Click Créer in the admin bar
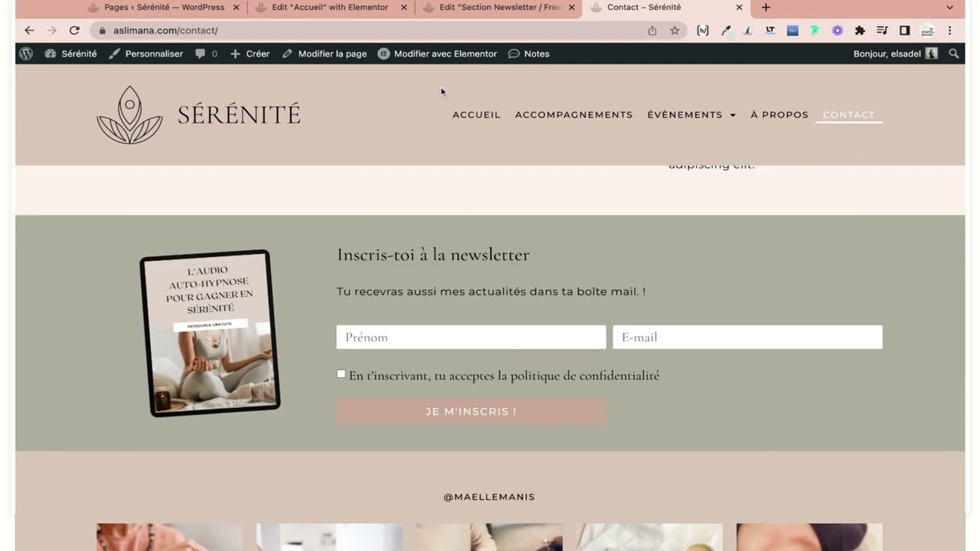980x551 pixels. coord(250,54)
